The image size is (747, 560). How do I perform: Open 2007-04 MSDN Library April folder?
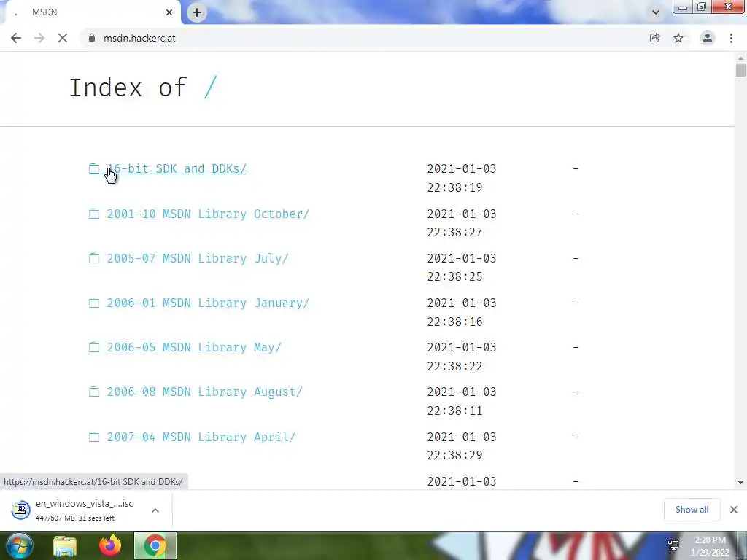201,437
